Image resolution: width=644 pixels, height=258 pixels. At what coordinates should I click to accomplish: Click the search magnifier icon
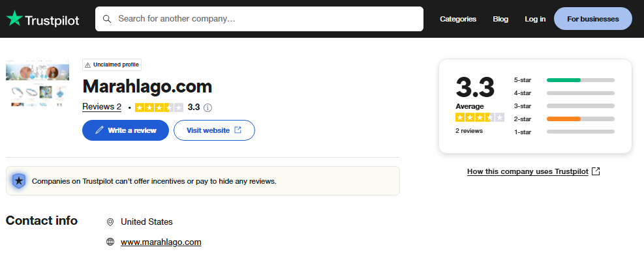pos(107,19)
